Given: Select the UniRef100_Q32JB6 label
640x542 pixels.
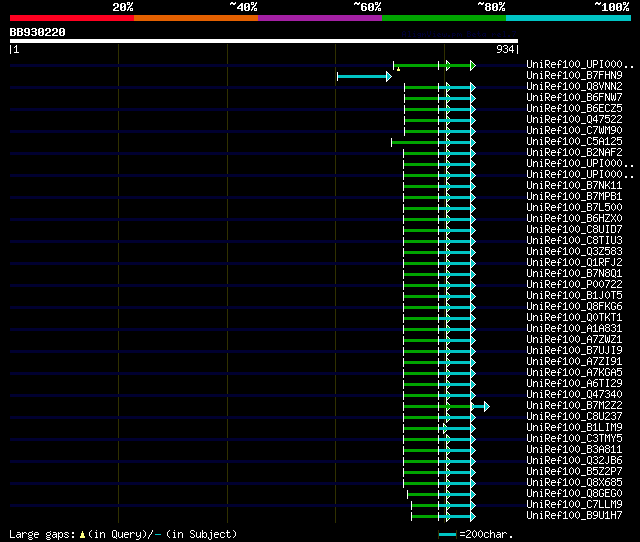Looking at the screenshot, I should click(x=574, y=461).
